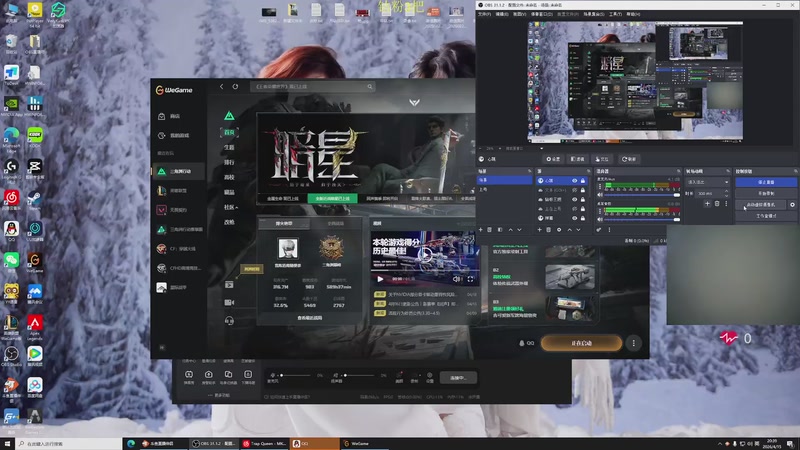
Task: Open the view recent matches link in stats panel
Action: (310, 318)
